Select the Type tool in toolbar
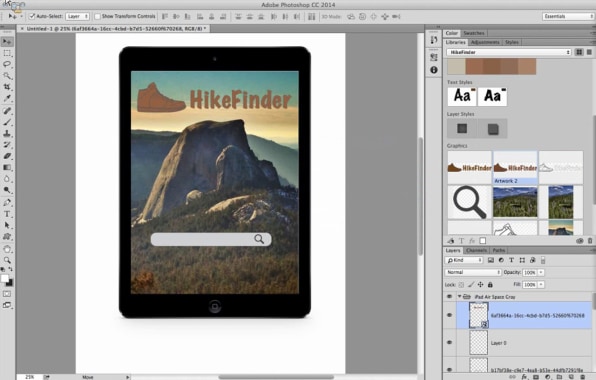 coord(7,214)
